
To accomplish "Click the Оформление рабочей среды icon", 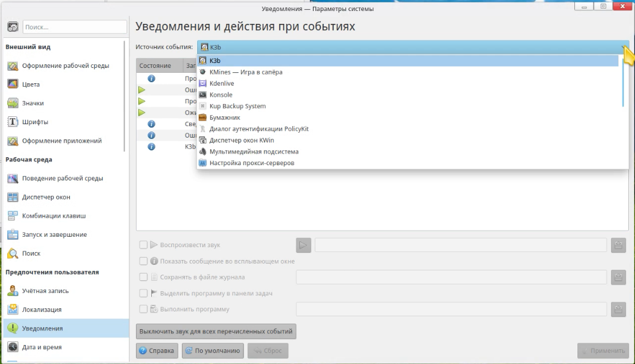I will point(13,65).
